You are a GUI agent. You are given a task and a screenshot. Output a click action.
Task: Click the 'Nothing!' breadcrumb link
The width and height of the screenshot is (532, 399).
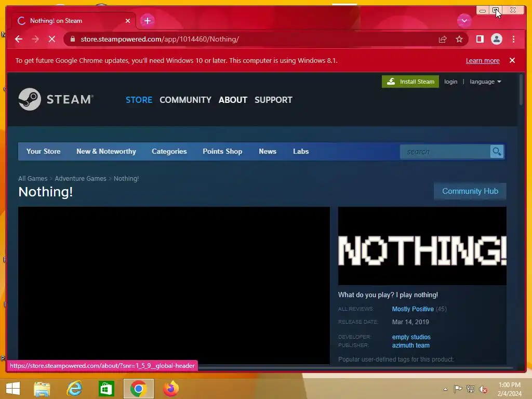pyautogui.click(x=126, y=179)
